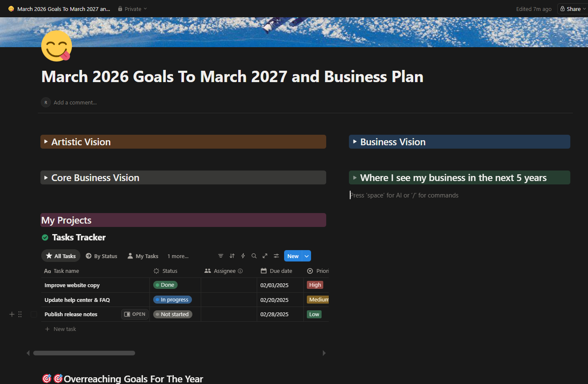
Task: Show the 1 more views menu
Action: coord(178,256)
